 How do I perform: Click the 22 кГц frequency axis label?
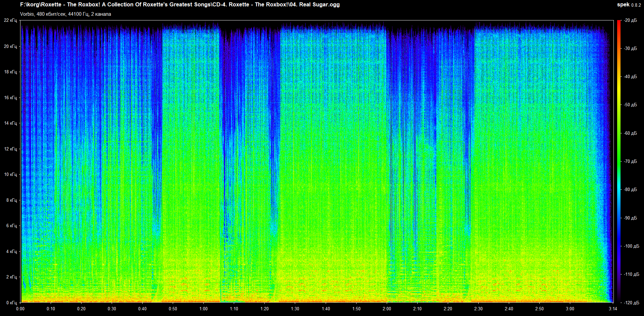10,20
